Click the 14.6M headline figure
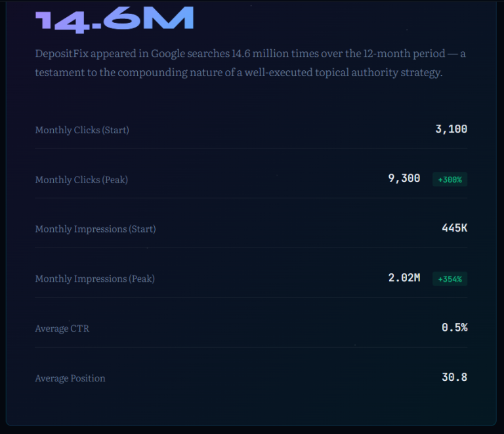Image resolution: width=504 pixels, height=434 pixels. click(x=115, y=20)
